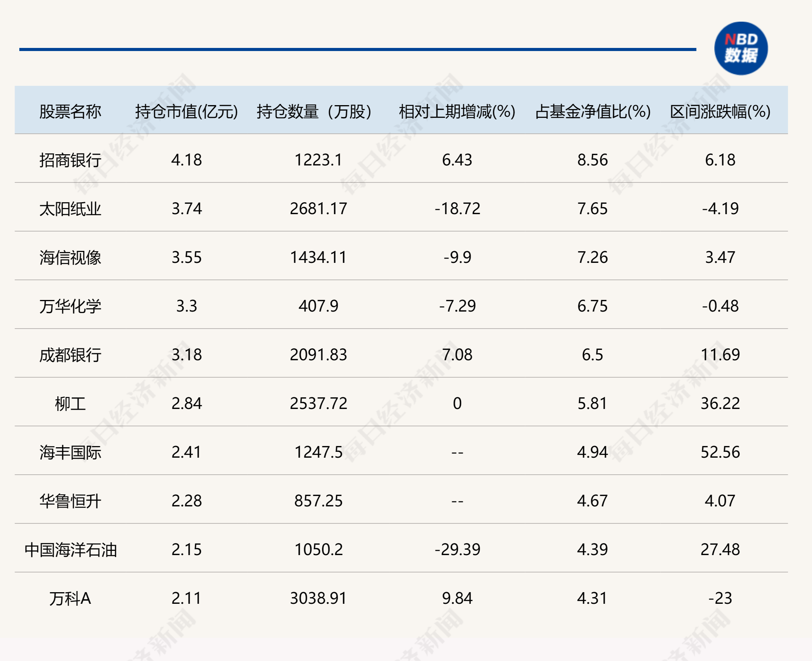Select 海丰国际 net value ratio 4.94
812x661 pixels.
(593, 452)
